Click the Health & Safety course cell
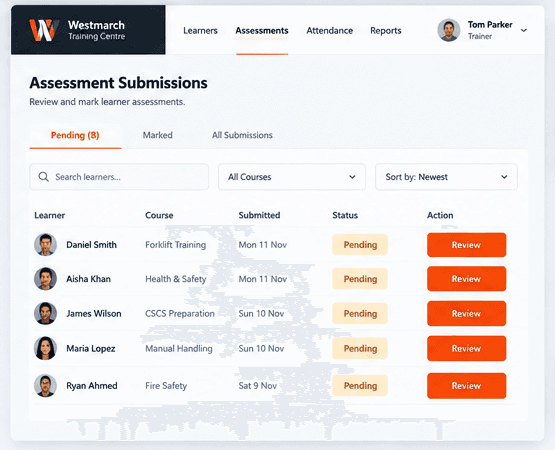The width and height of the screenshot is (555, 450). pos(176,279)
